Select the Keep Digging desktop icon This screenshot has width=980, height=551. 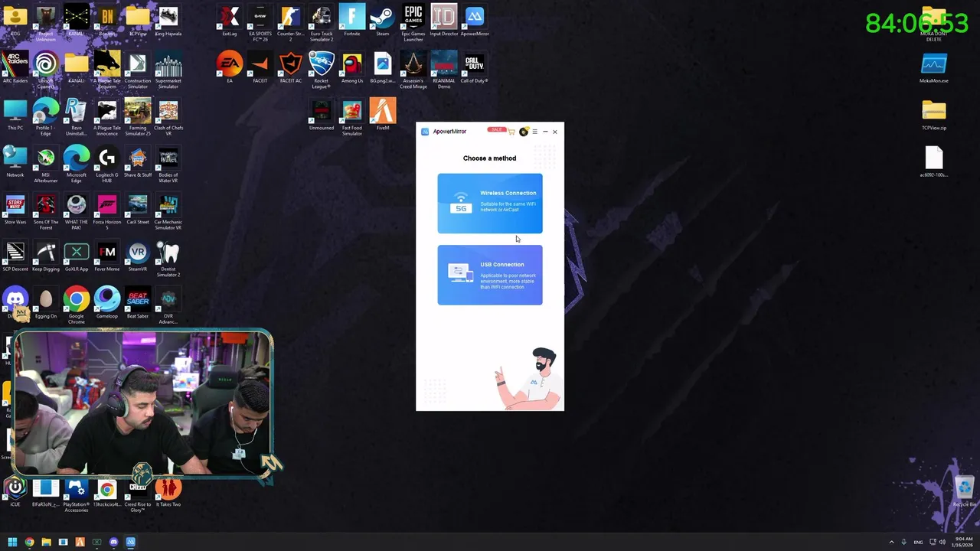click(46, 256)
